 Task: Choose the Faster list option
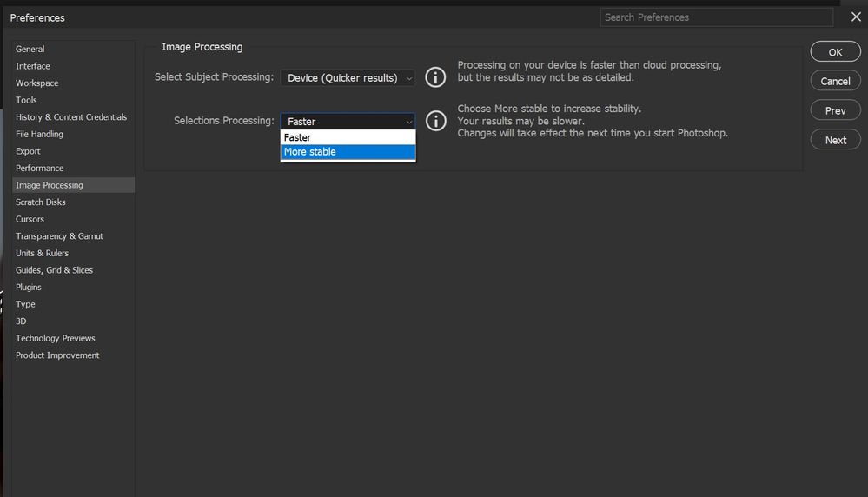(348, 137)
